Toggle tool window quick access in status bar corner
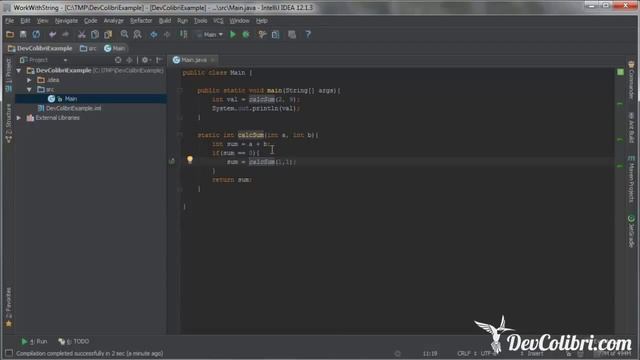 click(9, 353)
